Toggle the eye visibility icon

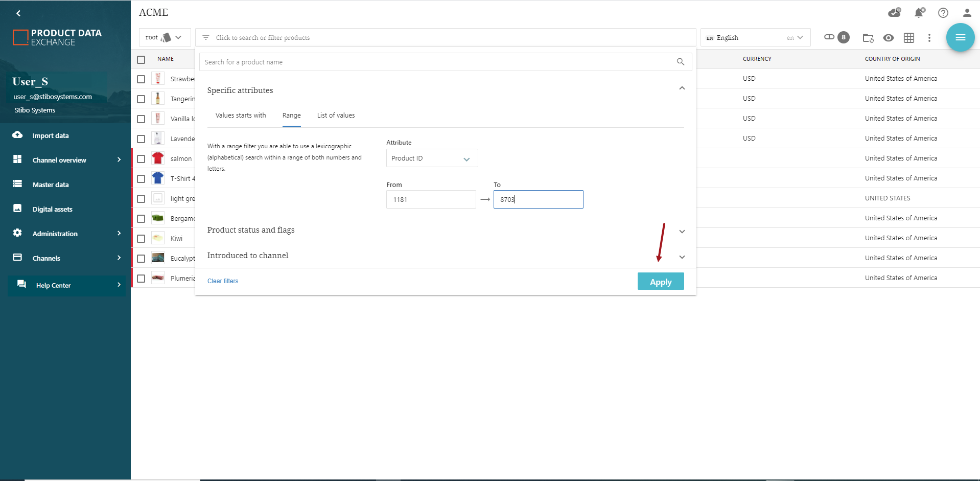click(x=889, y=38)
